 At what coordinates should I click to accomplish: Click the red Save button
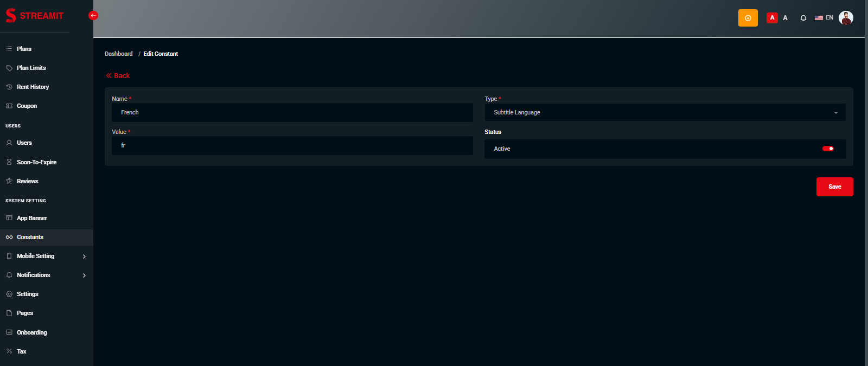834,187
